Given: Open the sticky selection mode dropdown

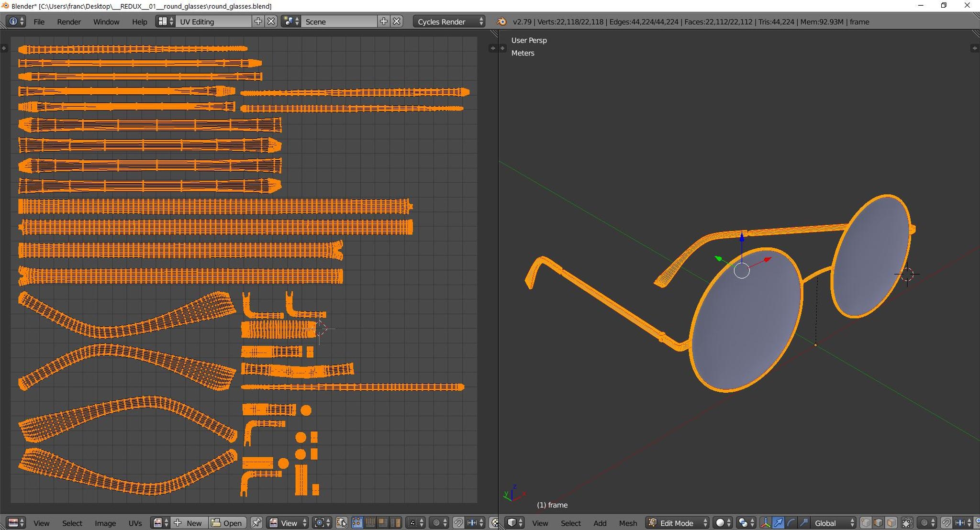Looking at the screenshot, I should click(x=415, y=523).
